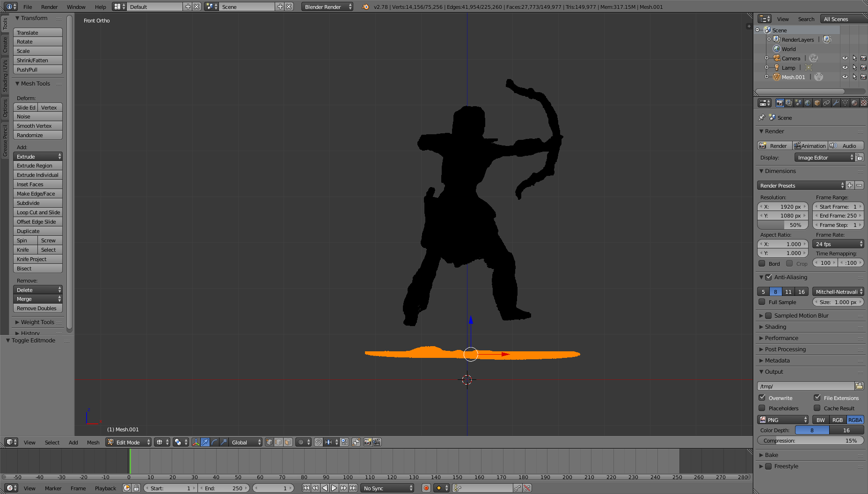Adjust the 50% resolution scale slider
This screenshot has width=868, height=494.
coord(783,225)
